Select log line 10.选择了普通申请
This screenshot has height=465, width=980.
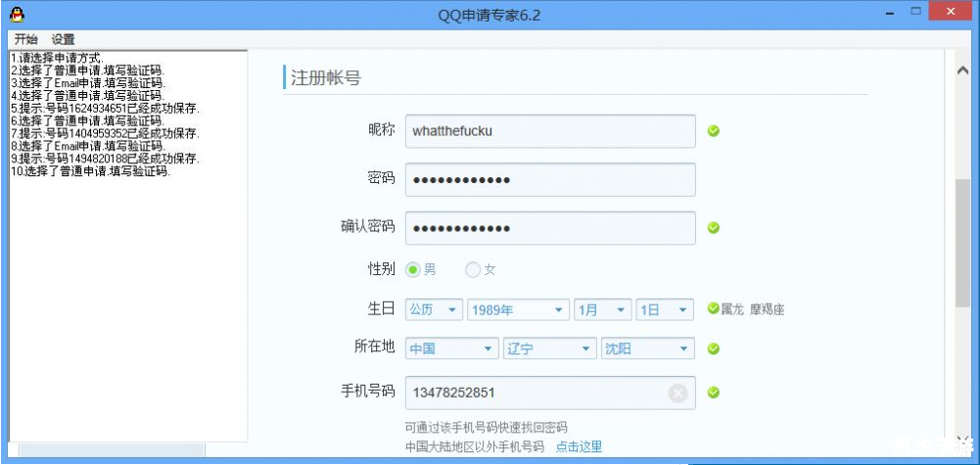pos(91,171)
